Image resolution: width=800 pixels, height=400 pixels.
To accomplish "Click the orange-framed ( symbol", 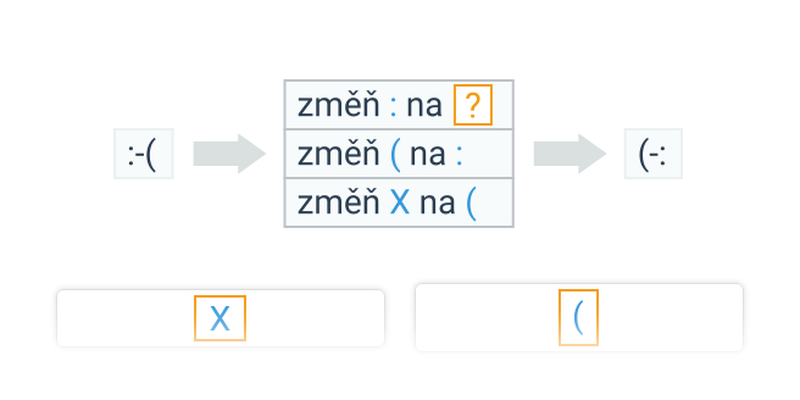I will tap(579, 317).
